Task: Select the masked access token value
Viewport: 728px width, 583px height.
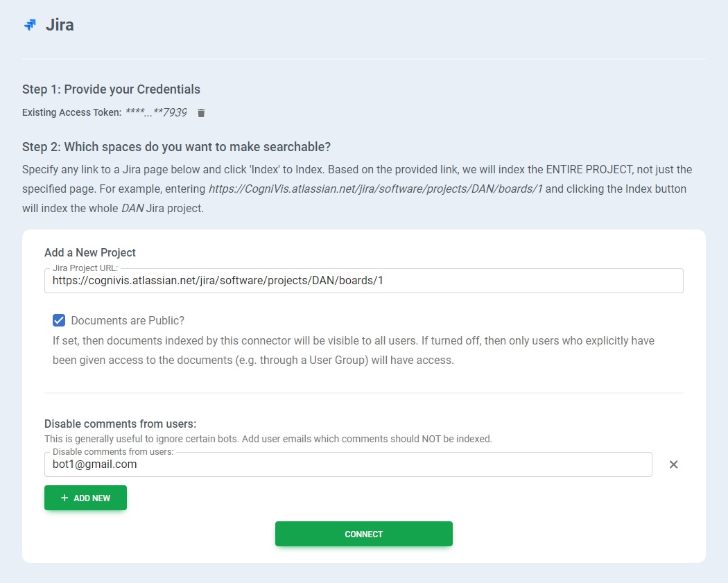Action: (x=156, y=112)
